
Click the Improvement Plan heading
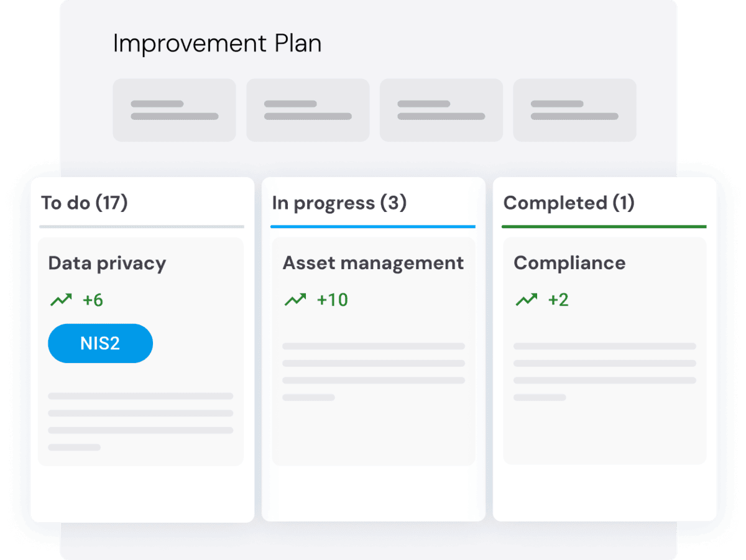(218, 44)
